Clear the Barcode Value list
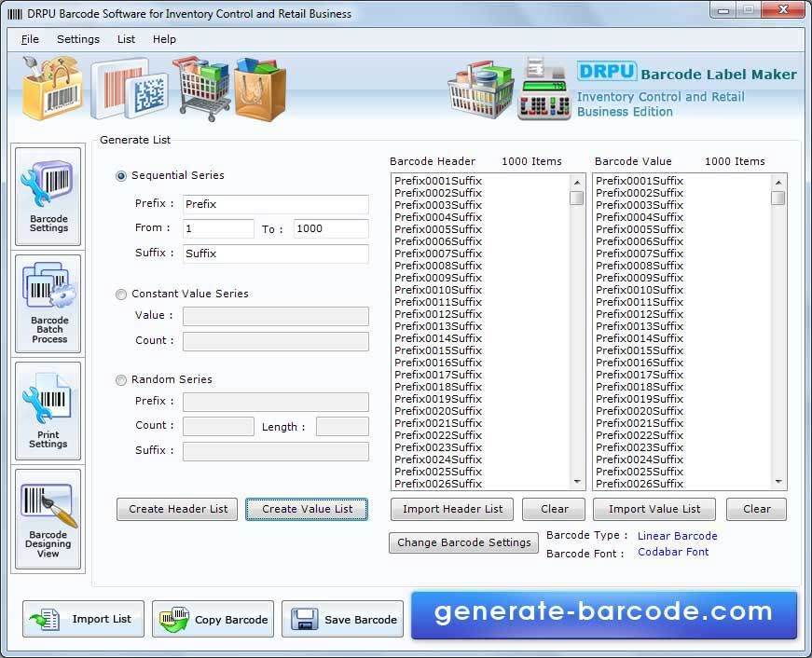This screenshot has height=658, width=812. [x=757, y=509]
